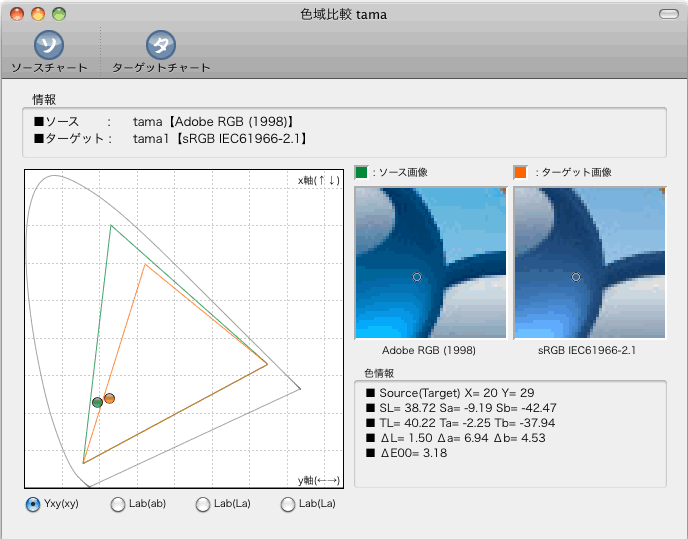This screenshot has height=539, width=688.
Task: Click the orange target point in the gamut chart
Action: coord(110,398)
